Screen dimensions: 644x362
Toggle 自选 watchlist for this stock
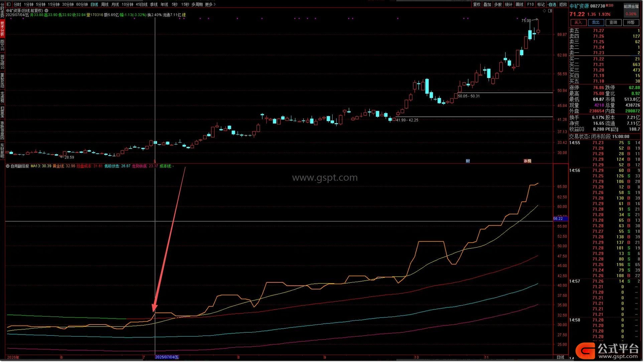point(552,4)
